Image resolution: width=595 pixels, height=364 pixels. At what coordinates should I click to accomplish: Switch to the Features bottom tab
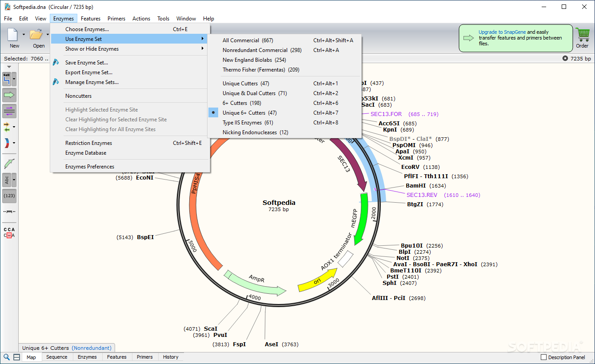tap(117, 357)
